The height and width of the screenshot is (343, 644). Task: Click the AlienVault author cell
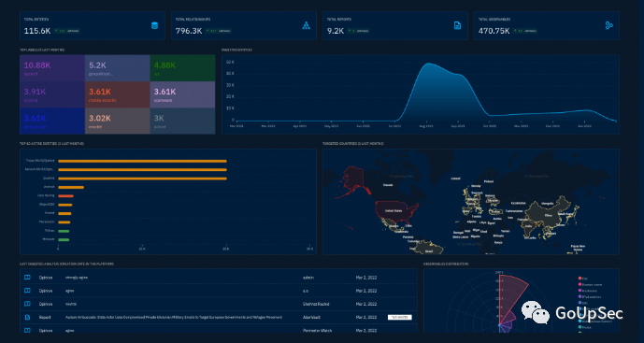[312, 317]
